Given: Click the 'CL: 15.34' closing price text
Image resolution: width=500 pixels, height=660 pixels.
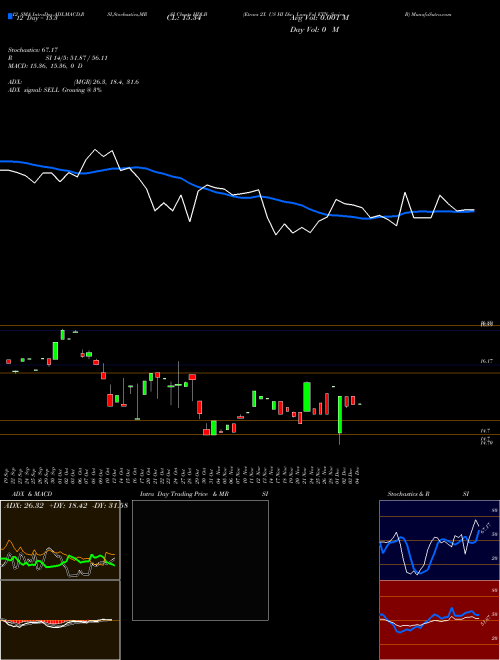Looking at the screenshot, I should (x=184, y=18).
